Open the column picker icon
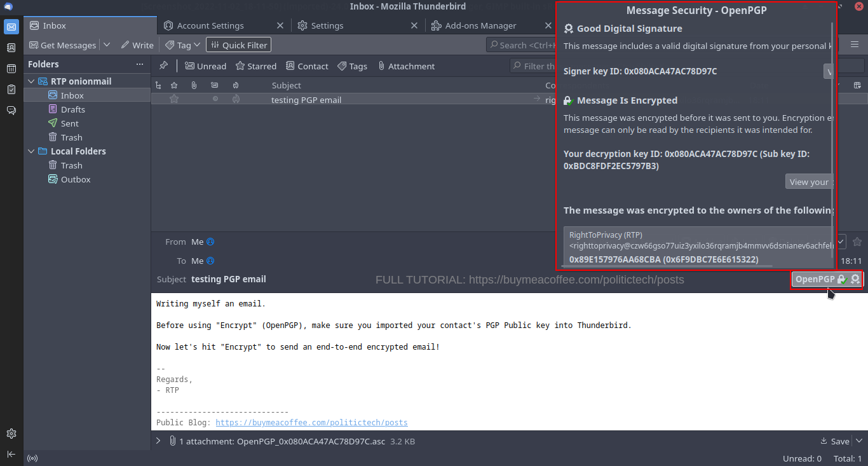 point(857,85)
